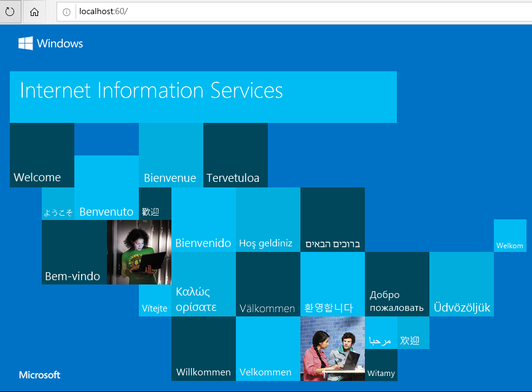Click photo of woman holding laptop
532x392 pixels.
pos(139,252)
